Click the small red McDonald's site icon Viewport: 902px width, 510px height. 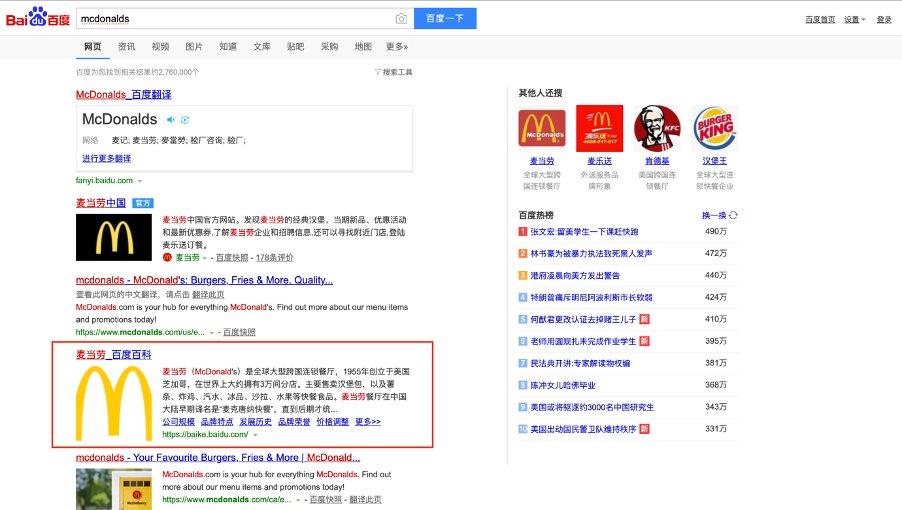pyautogui.click(x=167, y=258)
